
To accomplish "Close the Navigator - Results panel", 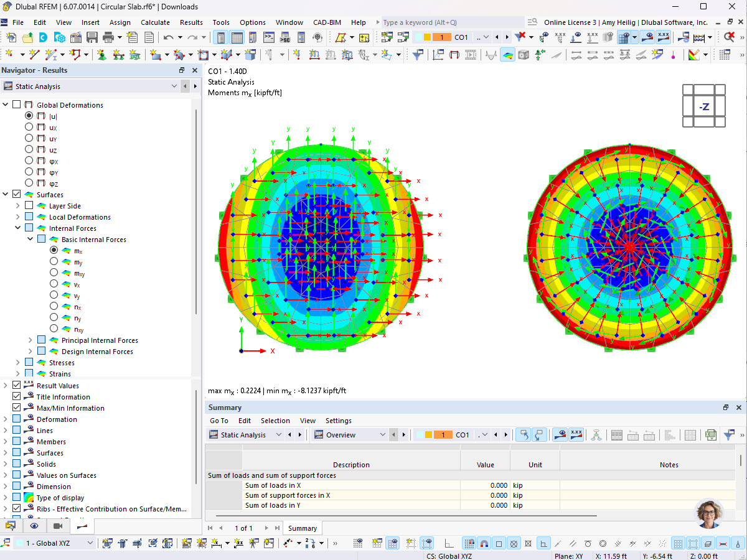I will pyautogui.click(x=195, y=70).
